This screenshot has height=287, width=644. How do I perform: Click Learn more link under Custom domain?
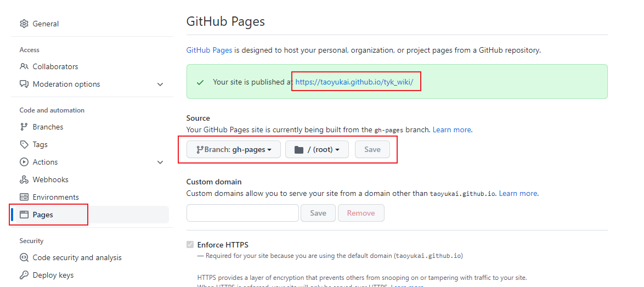tap(518, 193)
